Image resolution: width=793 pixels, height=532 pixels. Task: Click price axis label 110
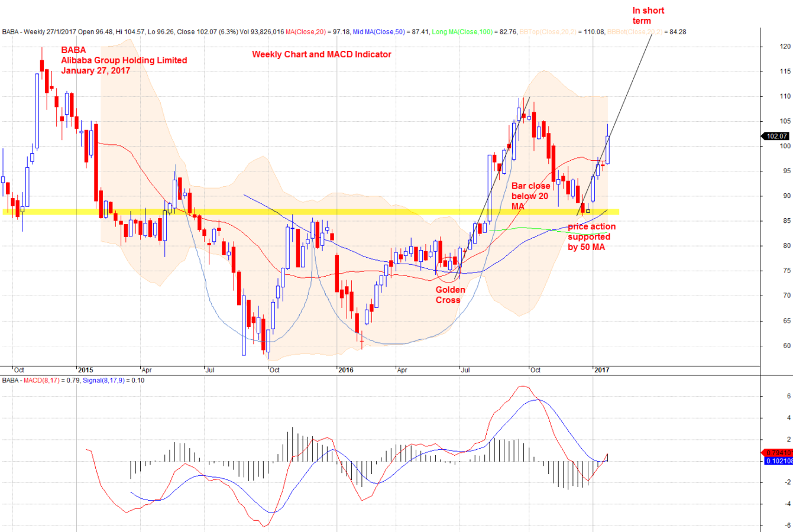click(785, 96)
